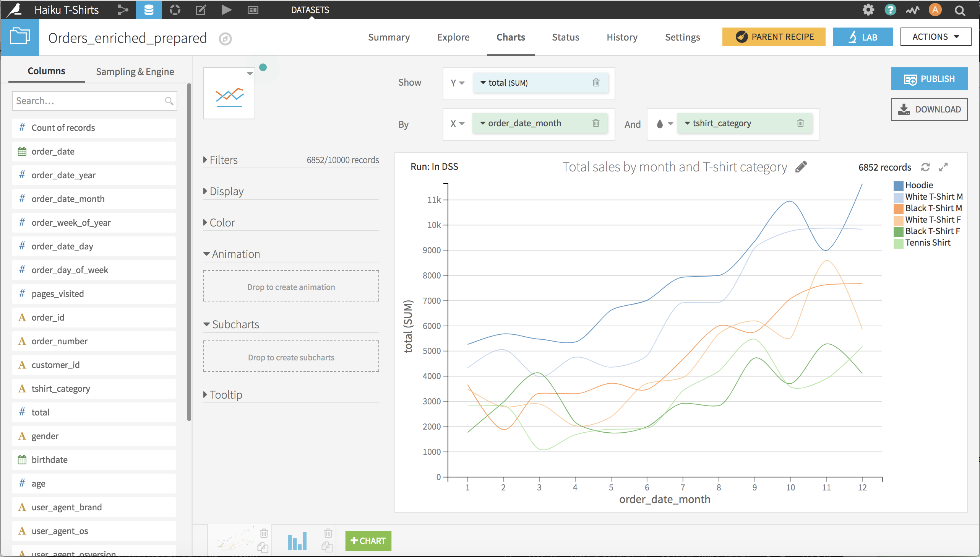Click the Actions menu button
This screenshot has height=557, width=980.
[x=935, y=37]
